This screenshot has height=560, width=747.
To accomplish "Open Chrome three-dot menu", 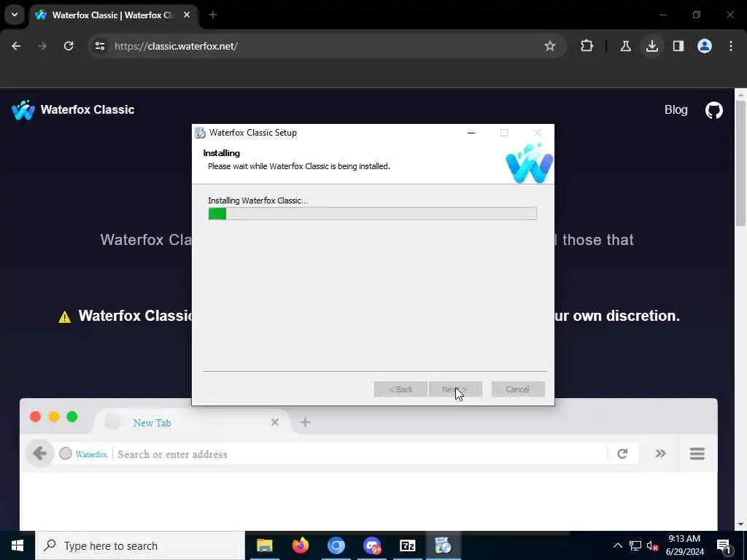I will point(731,46).
